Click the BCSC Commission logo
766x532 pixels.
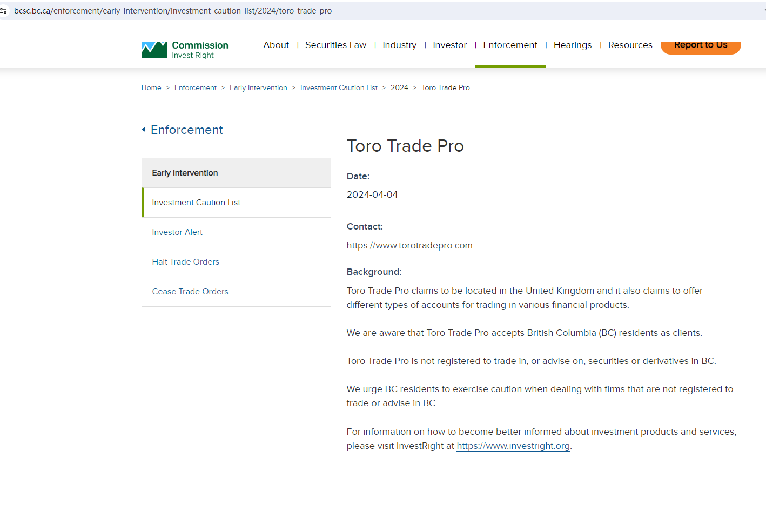click(185, 50)
